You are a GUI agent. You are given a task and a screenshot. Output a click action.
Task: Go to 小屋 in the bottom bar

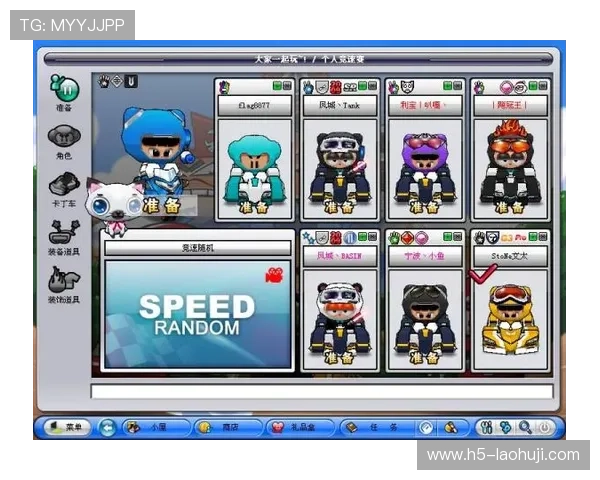pos(152,427)
